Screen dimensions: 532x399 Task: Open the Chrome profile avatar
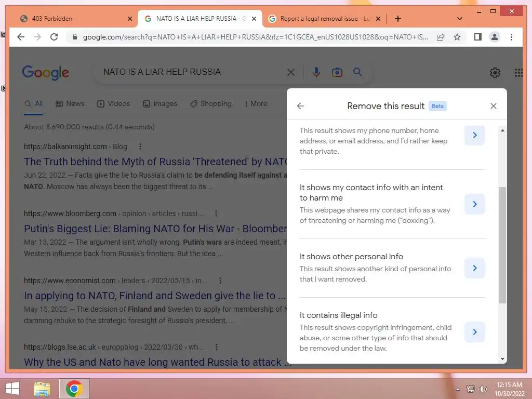pyautogui.click(x=495, y=37)
